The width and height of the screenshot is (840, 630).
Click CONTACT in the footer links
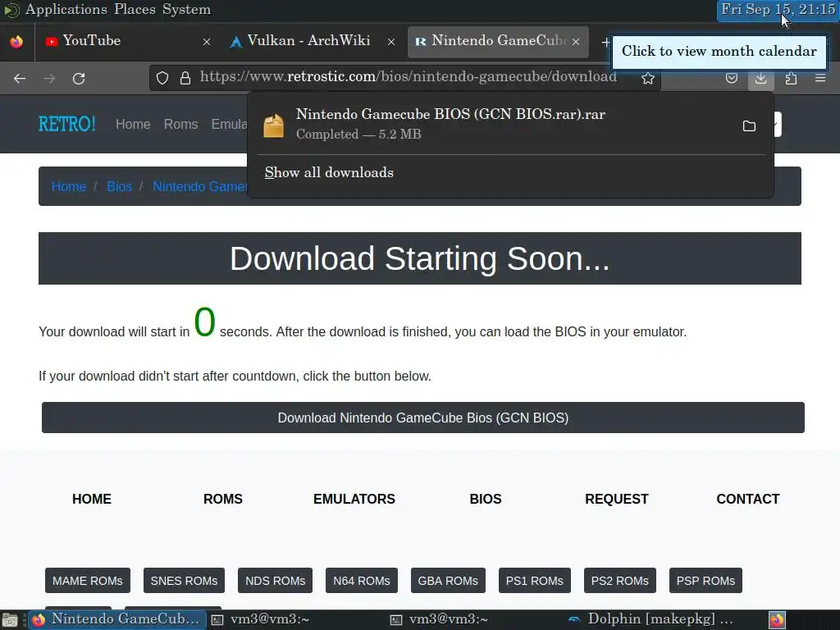point(748,500)
